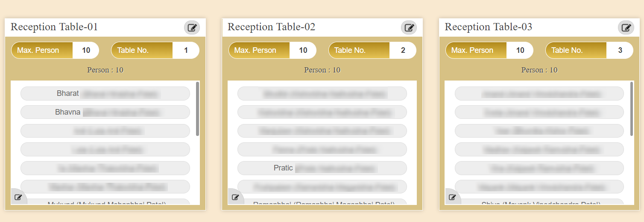Image resolution: width=644 pixels, height=222 pixels.
Task: Click the scrollbar of Table-03 guest list
Action: 632,109
